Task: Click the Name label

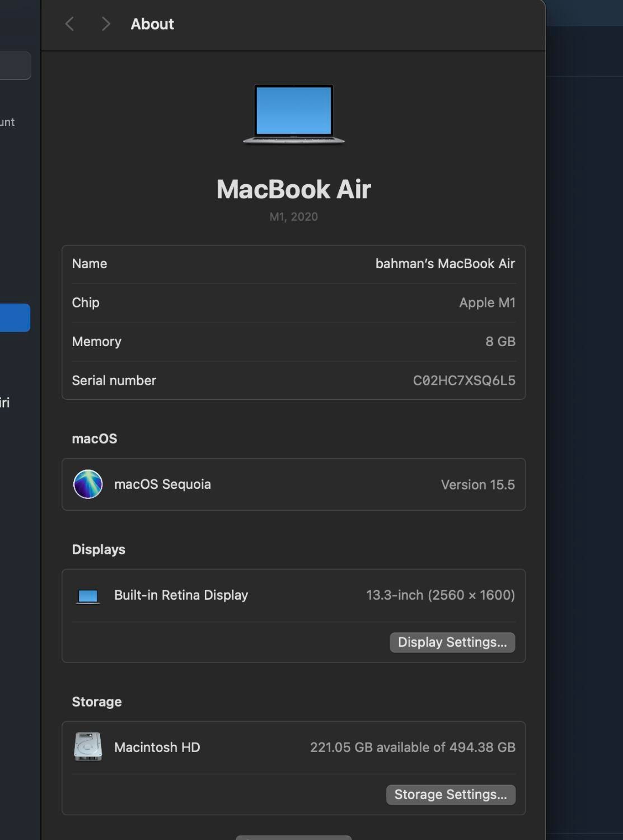Action: [x=90, y=264]
